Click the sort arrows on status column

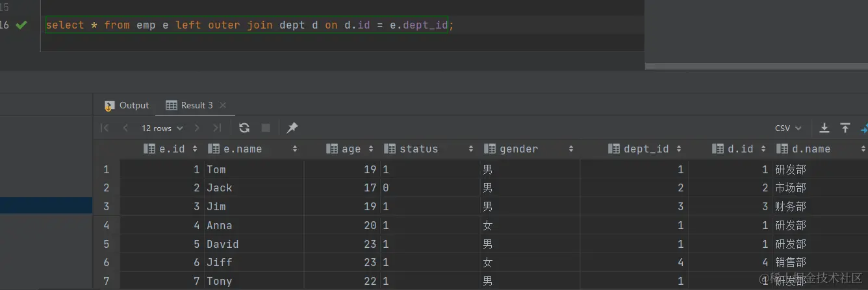470,149
